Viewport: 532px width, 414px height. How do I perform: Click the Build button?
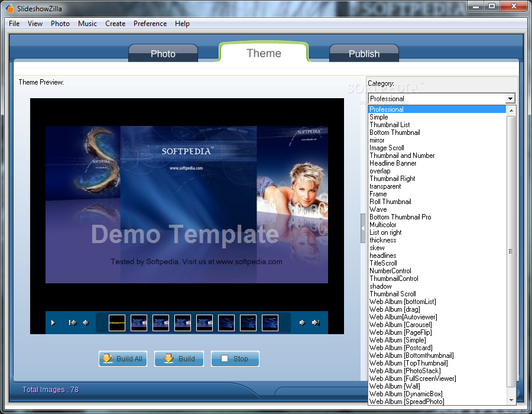179,358
